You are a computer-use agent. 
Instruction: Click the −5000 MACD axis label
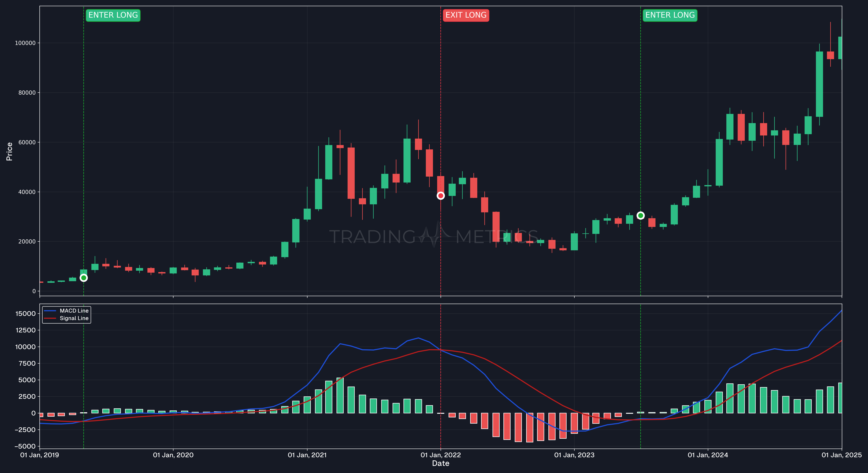point(25,446)
